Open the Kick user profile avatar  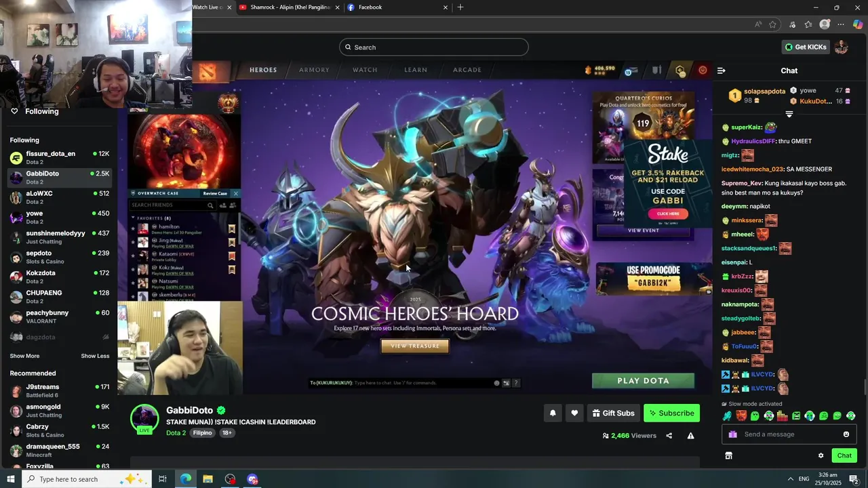(x=841, y=47)
